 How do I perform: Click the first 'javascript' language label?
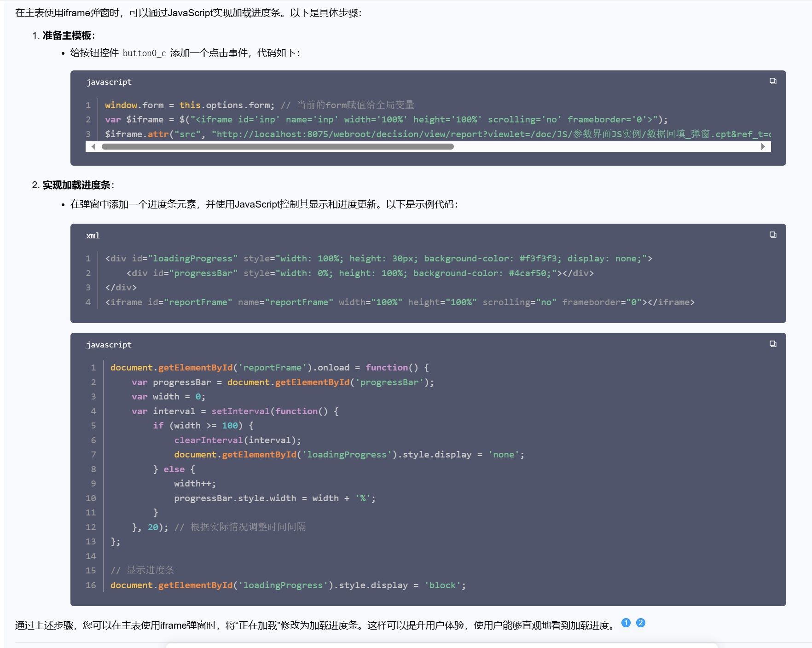(109, 82)
